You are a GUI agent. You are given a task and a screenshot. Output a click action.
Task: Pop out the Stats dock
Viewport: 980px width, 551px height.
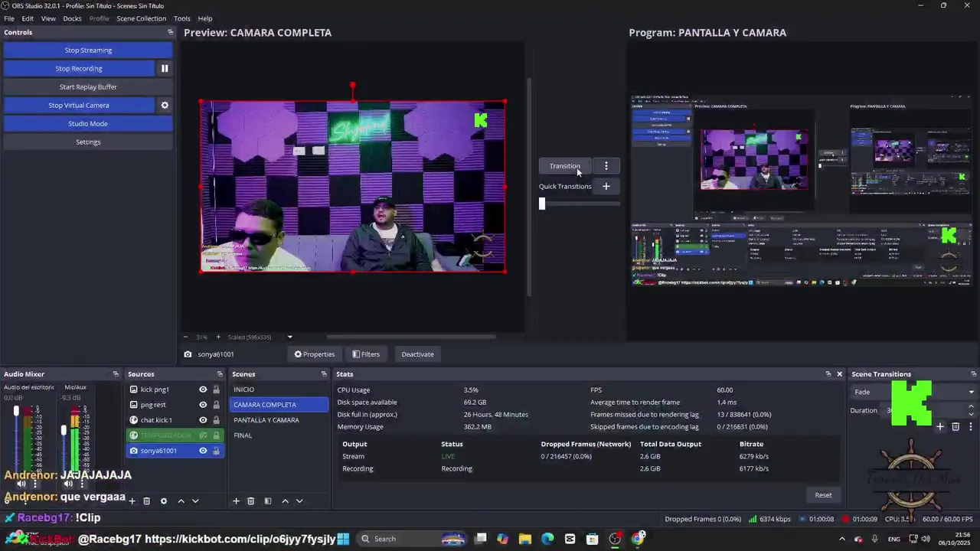(x=828, y=373)
